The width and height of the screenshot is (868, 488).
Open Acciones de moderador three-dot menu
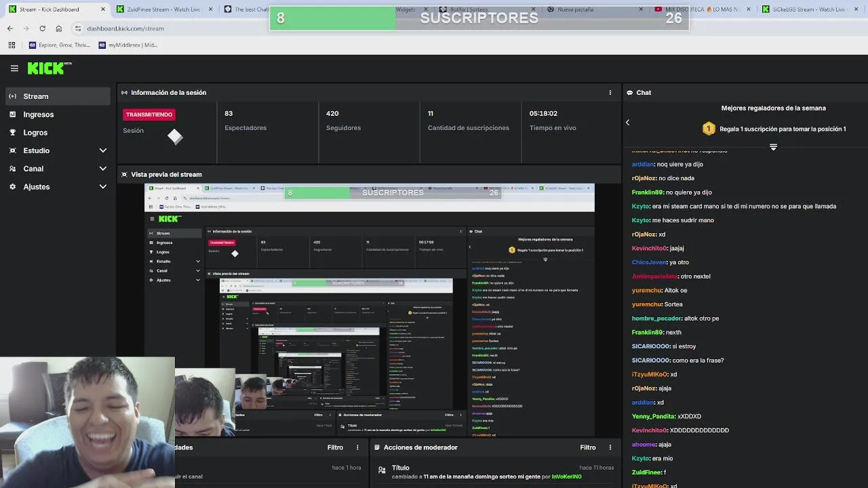[x=610, y=447]
